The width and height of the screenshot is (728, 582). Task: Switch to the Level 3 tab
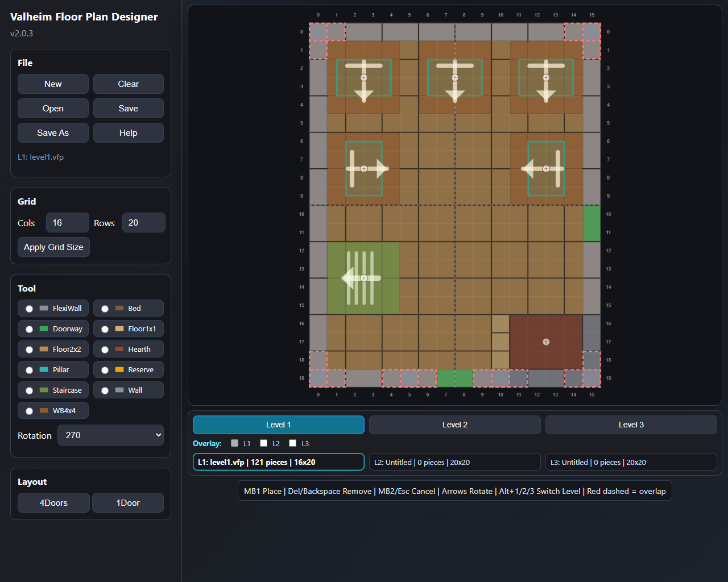point(631,425)
